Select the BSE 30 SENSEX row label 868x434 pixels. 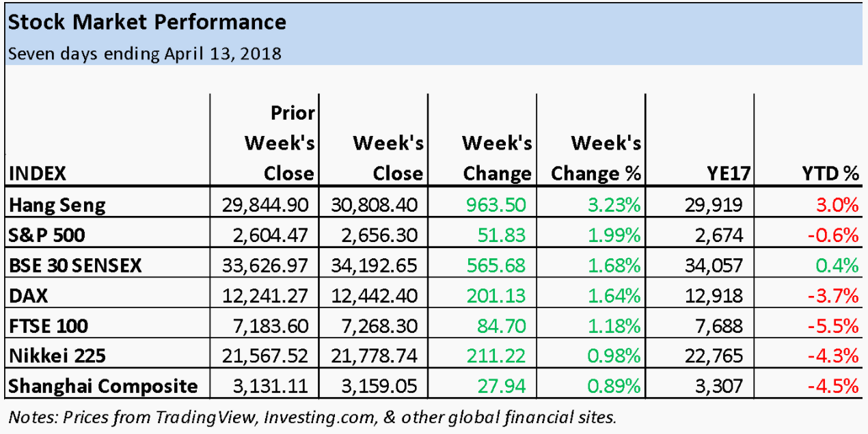[x=74, y=265]
